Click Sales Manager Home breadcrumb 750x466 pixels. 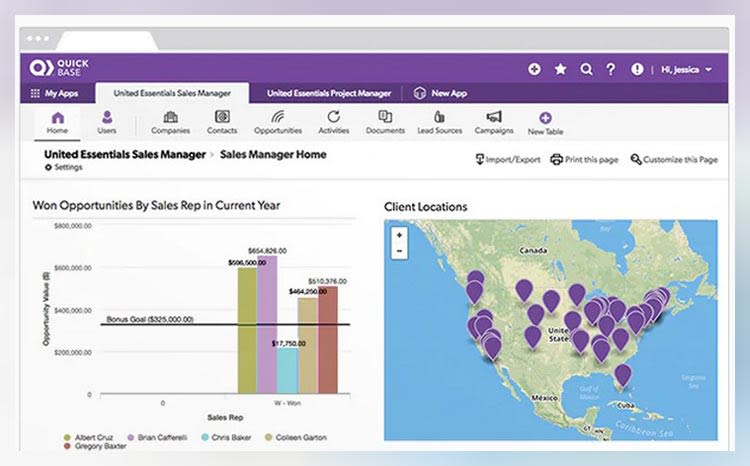[273, 155]
